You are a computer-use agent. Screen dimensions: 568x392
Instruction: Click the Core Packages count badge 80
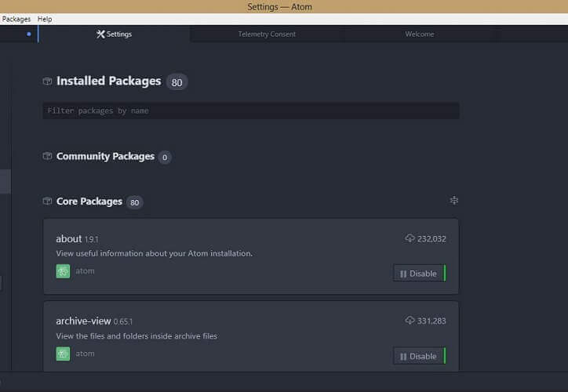(134, 202)
